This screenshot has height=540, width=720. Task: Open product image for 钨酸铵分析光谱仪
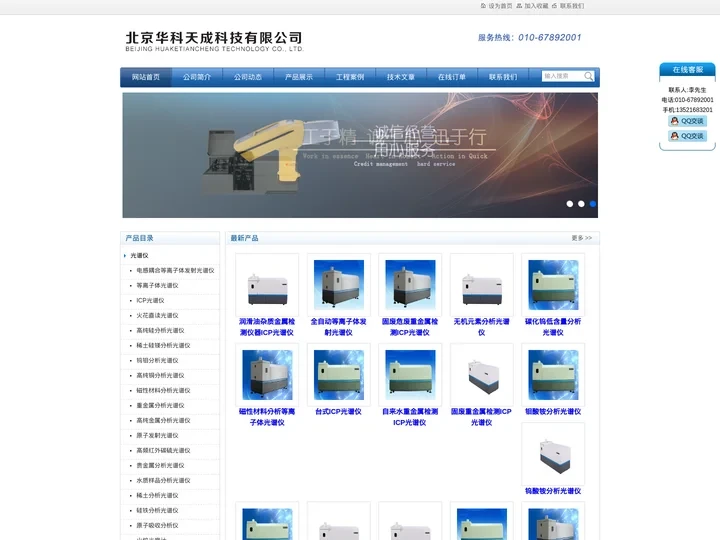pyautogui.click(x=553, y=454)
